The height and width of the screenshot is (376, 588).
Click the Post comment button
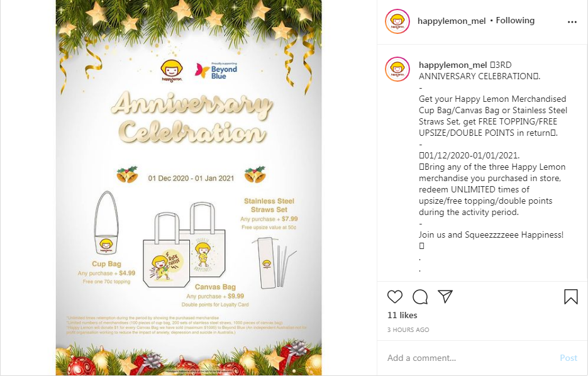click(x=568, y=358)
